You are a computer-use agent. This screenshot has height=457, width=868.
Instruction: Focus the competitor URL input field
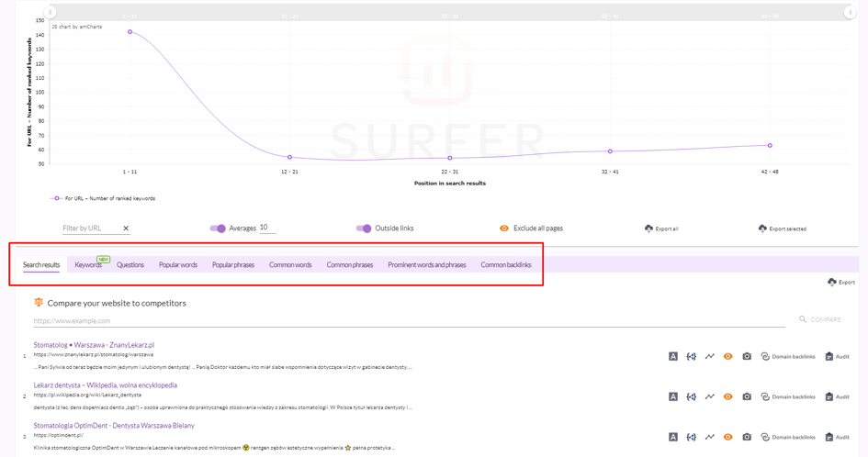(x=409, y=320)
